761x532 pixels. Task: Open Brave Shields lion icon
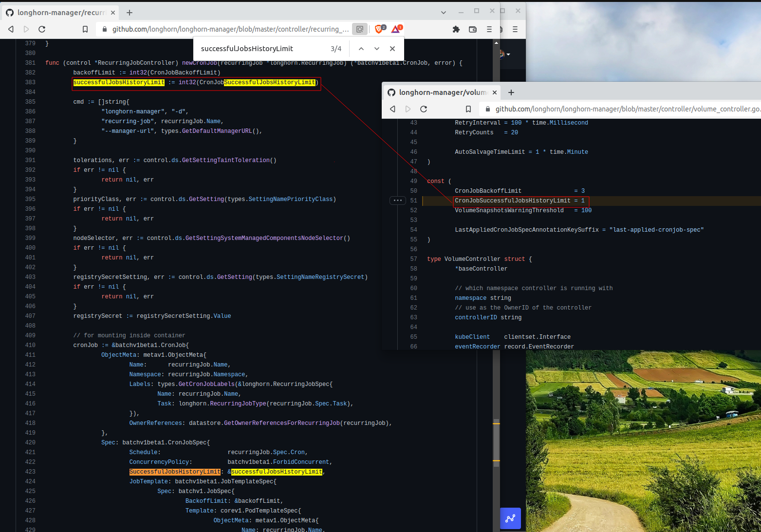tap(379, 29)
